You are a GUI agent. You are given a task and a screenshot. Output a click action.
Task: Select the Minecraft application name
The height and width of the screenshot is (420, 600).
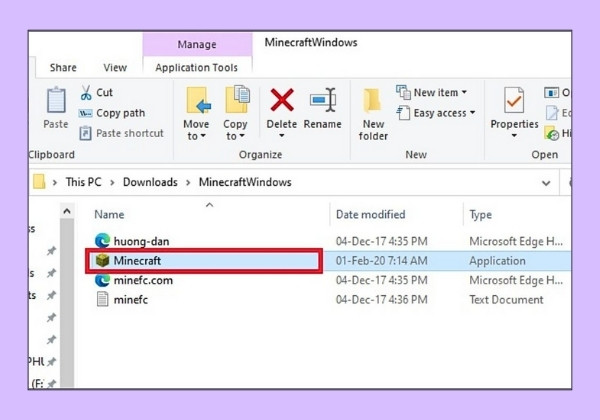pyautogui.click(x=137, y=261)
